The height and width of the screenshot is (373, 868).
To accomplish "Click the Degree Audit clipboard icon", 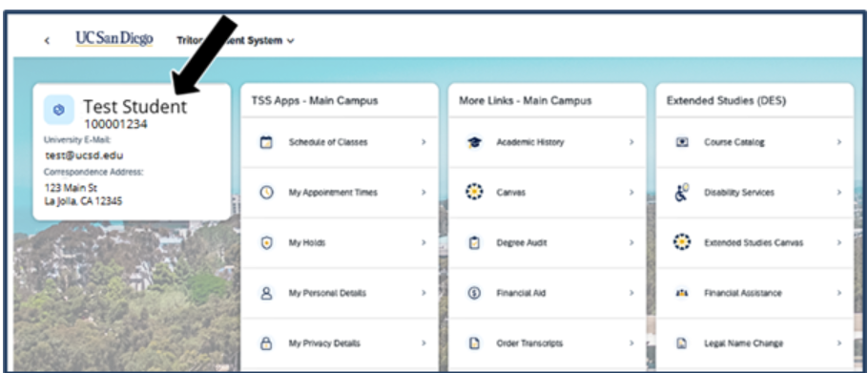I will [x=474, y=243].
